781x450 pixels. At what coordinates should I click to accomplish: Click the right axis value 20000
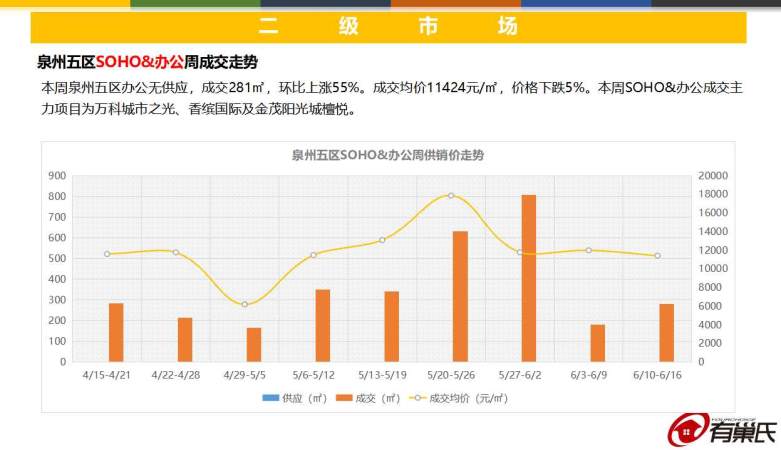tap(713, 175)
